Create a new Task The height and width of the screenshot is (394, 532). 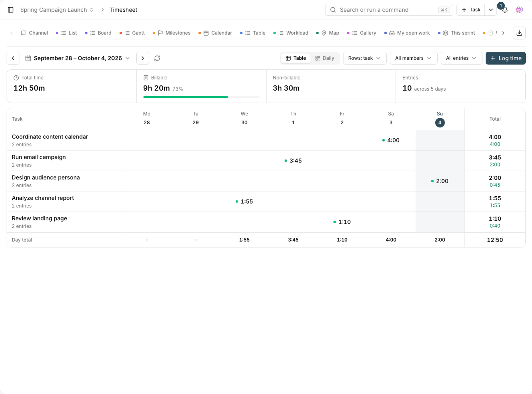pyautogui.click(x=471, y=10)
